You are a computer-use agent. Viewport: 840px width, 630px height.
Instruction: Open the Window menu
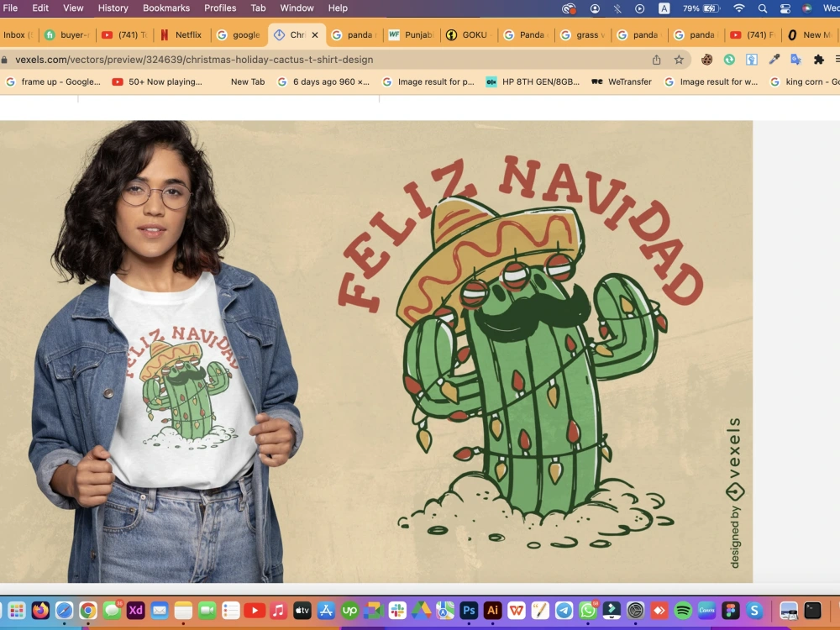pyautogui.click(x=297, y=8)
